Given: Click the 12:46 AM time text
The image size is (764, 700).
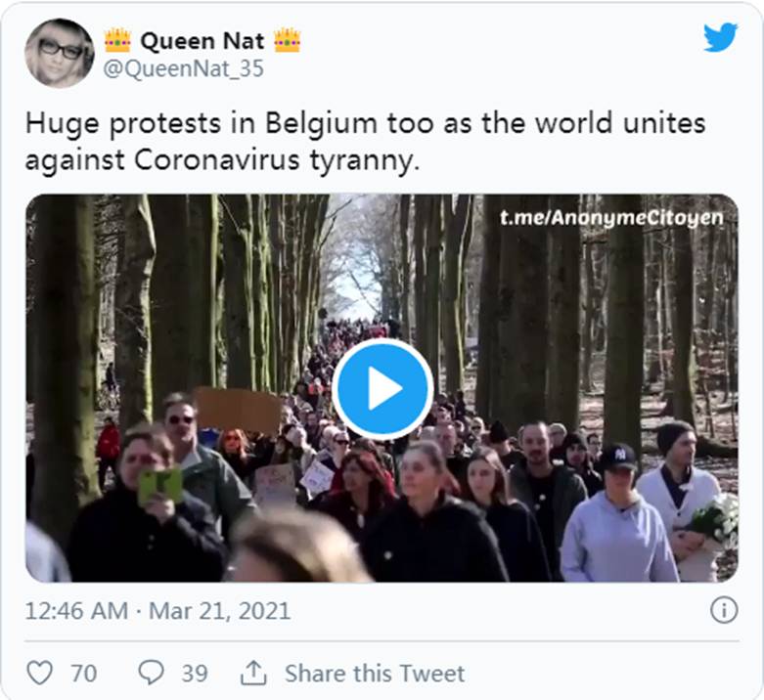Looking at the screenshot, I should point(76,611).
